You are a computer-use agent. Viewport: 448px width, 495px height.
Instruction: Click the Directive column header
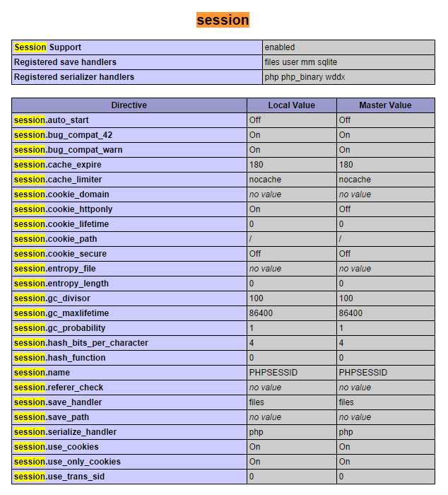pos(129,105)
